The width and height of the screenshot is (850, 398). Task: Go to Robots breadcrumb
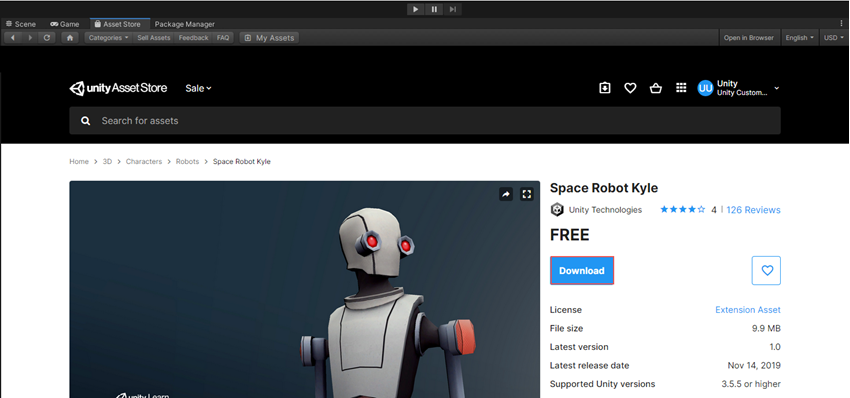pos(188,162)
